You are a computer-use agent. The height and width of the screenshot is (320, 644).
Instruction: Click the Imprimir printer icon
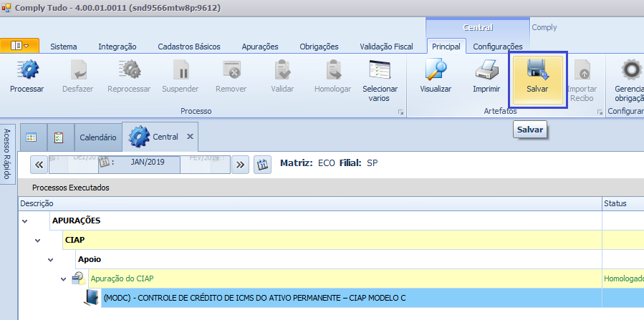click(486, 69)
